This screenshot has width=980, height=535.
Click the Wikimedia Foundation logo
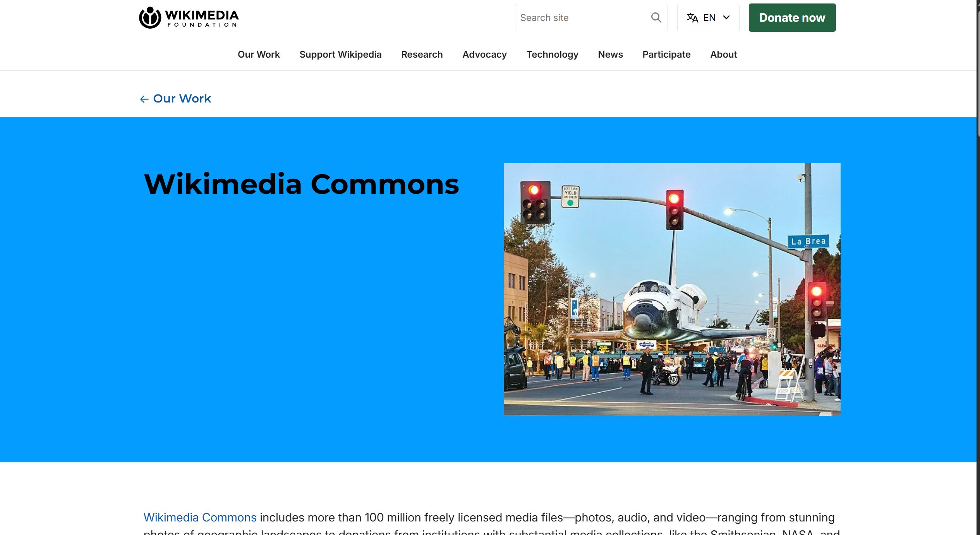189,18
